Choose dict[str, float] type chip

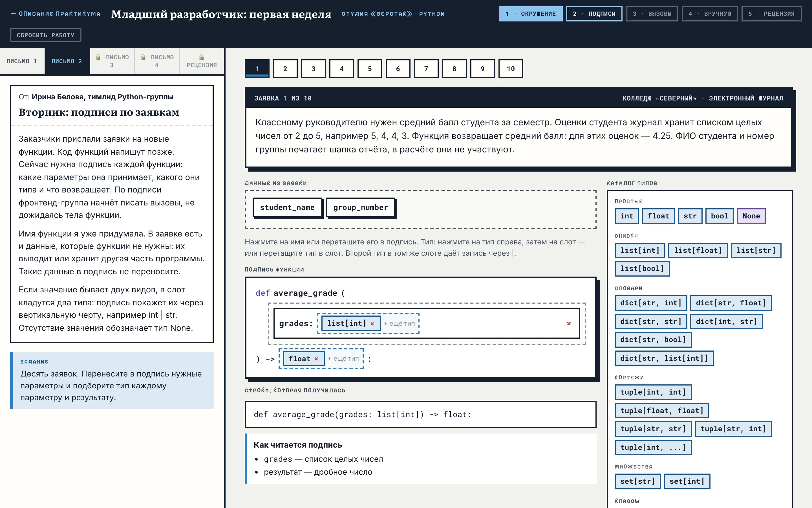(731, 303)
